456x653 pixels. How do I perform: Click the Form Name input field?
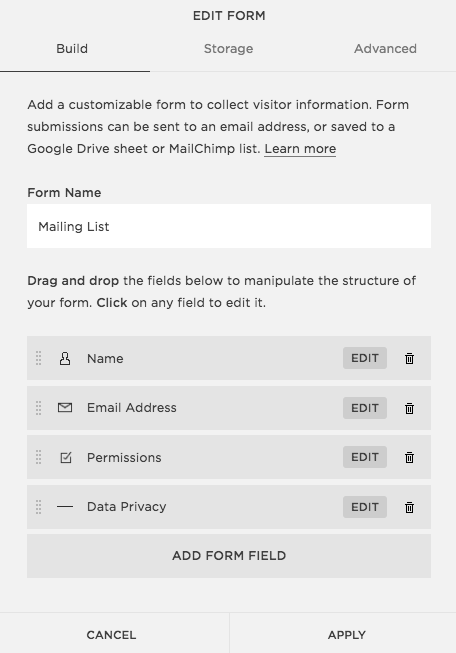tap(229, 226)
